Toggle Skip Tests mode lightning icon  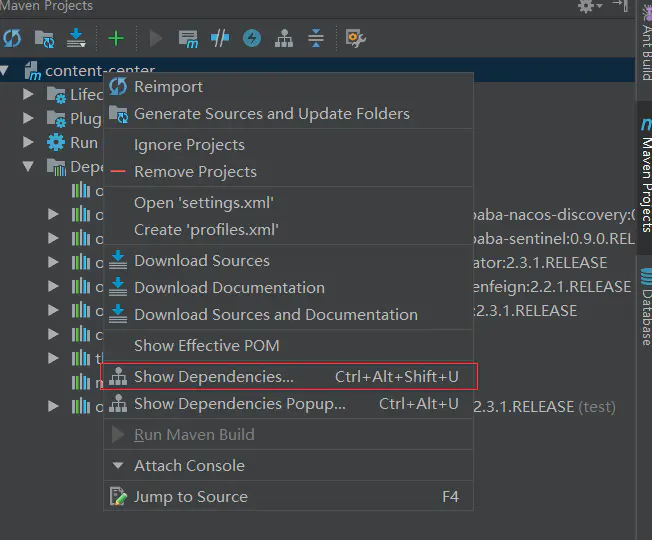(252, 39)
